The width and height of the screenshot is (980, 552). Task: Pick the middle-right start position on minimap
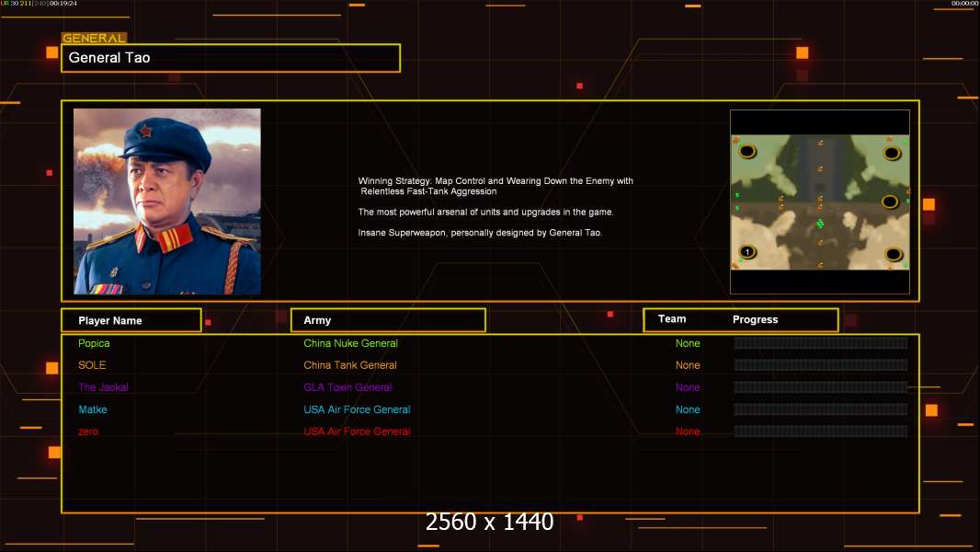(890, 201)
